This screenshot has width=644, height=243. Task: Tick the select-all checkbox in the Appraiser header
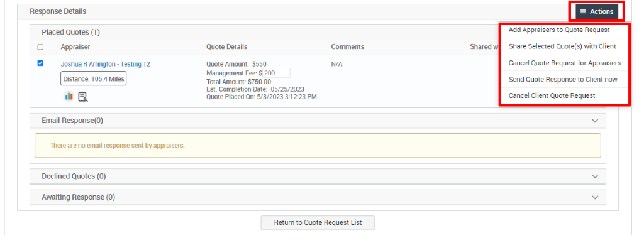[x=40, y=46]
